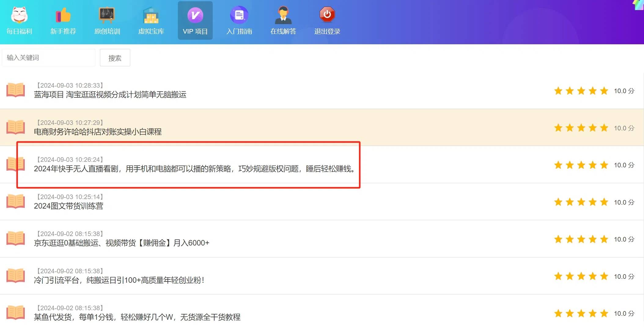The width and height of the screenshot is (644, 331).
Task: Click book icon beside 京东逛逛 entry
Action: (x=16, y=238)
